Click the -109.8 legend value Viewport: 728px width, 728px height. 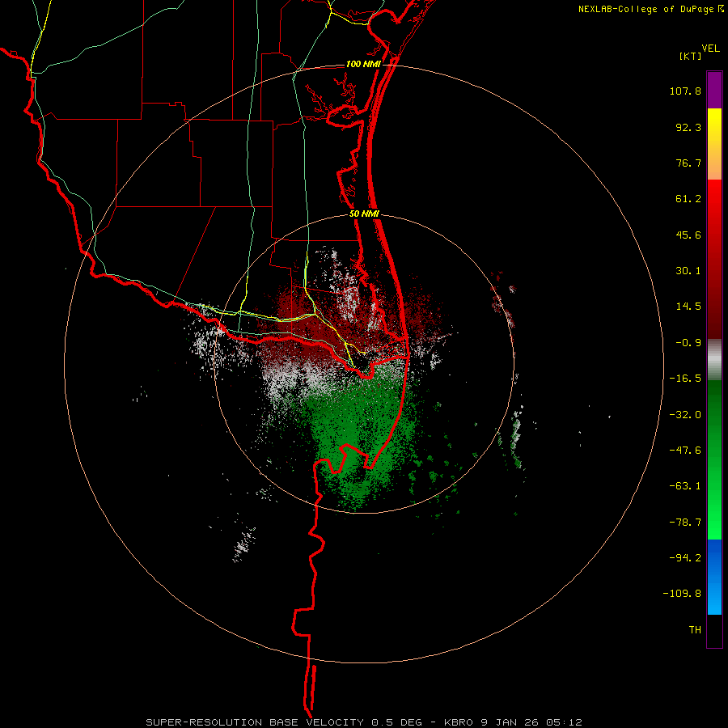(682, 594)
